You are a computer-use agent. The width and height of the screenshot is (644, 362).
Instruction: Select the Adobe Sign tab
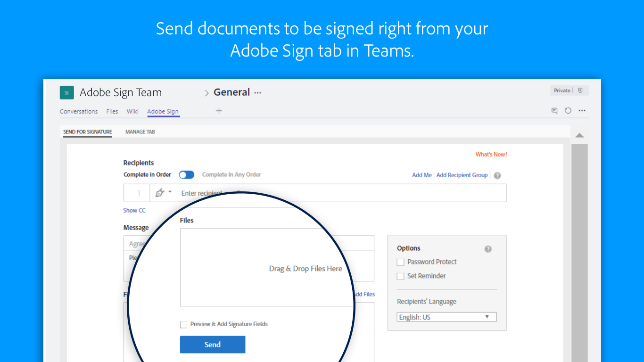coord(163,112)
